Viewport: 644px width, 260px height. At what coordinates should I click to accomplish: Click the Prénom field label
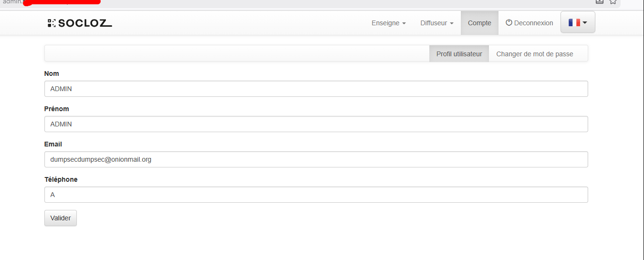coord(56,109)
